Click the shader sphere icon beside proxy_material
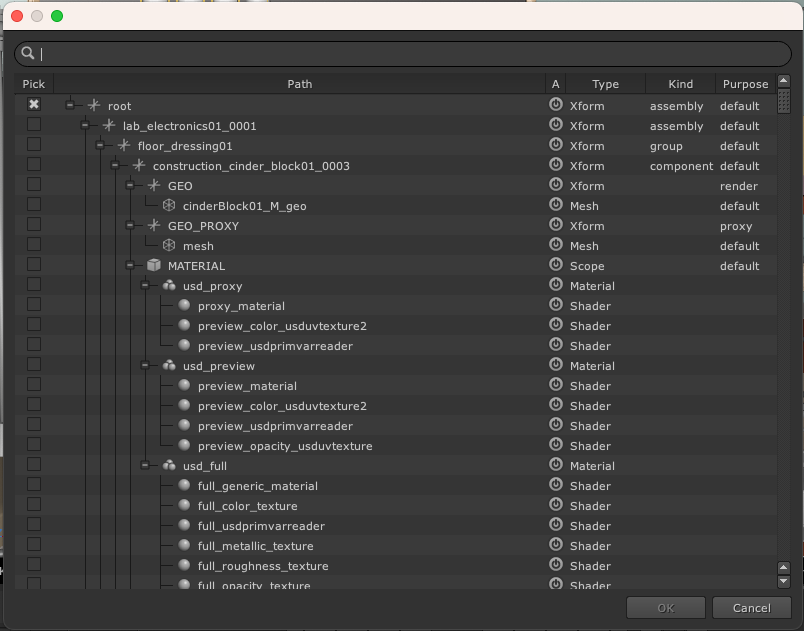The width and height of the screenshot is (804, 631). (184, 305)
